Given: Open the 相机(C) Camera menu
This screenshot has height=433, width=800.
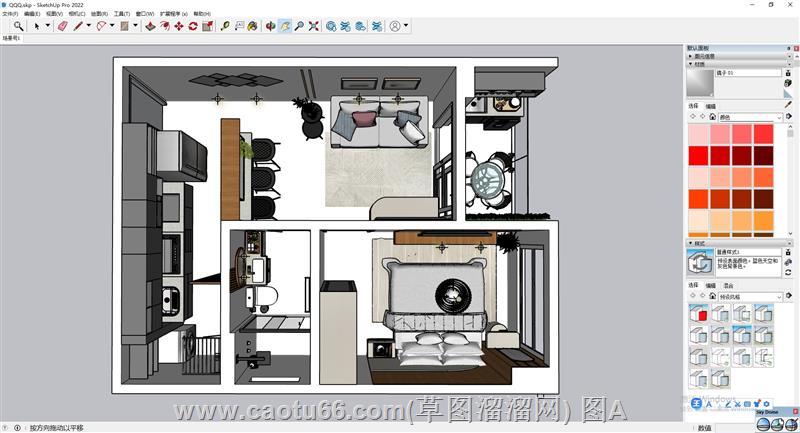Looking at the screenshot, I should coord(77,14).
